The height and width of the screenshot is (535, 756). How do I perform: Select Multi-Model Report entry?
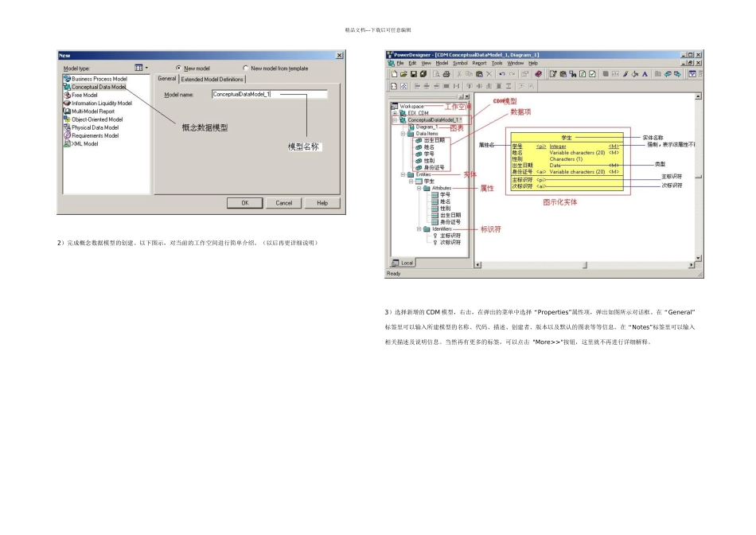[x=89, y=111]
